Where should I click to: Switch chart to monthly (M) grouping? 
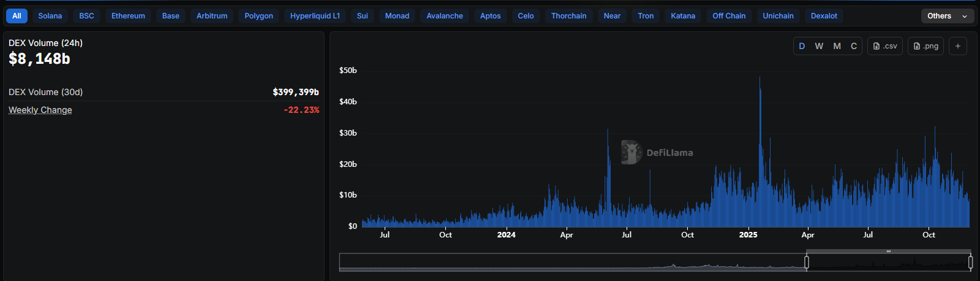click(x=837, y=46)
